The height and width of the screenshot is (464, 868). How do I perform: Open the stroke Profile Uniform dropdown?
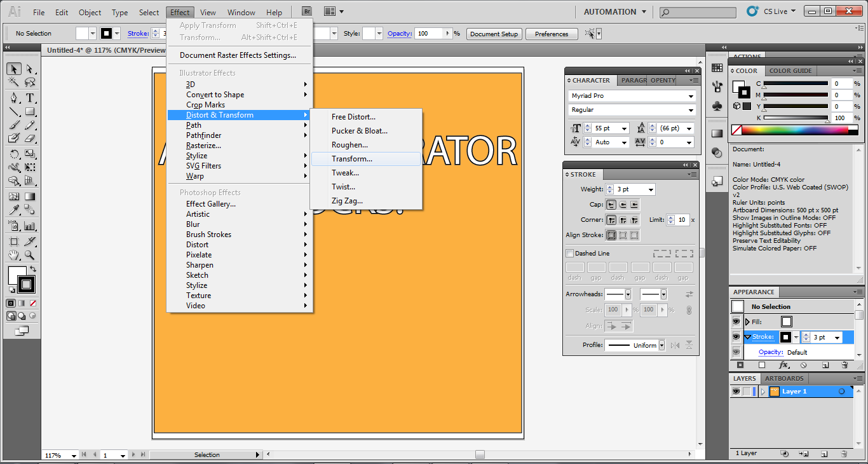point(661,345)
